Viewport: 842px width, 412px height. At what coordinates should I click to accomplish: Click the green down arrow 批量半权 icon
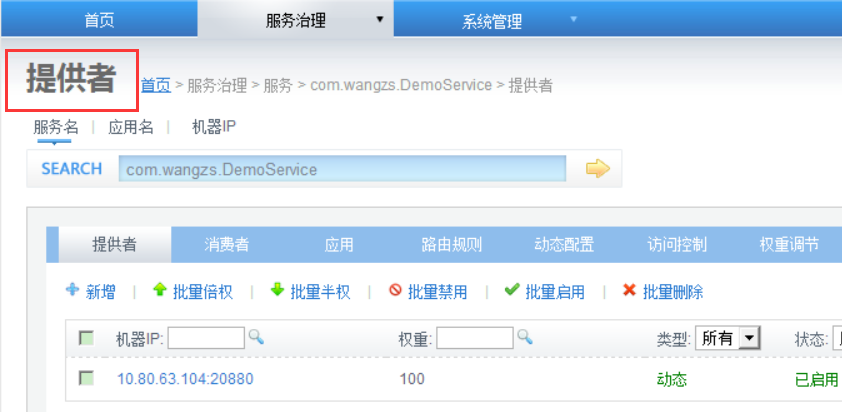pos(277,291)
